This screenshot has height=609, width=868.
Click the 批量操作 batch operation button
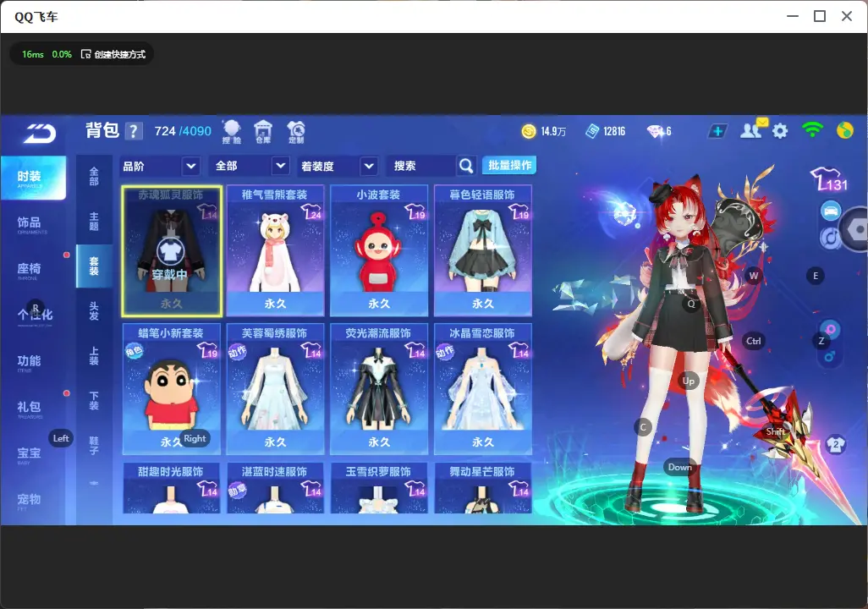(x=509, y=165)
